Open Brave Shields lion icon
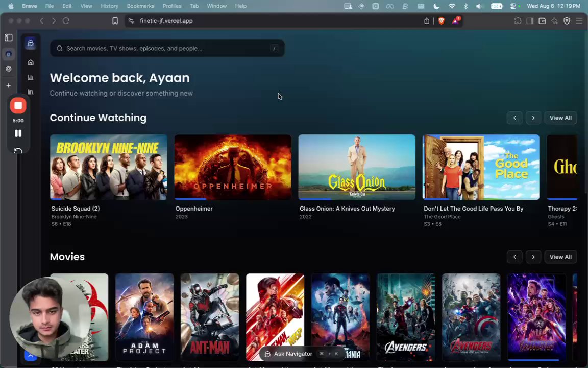 coord(442,21)
